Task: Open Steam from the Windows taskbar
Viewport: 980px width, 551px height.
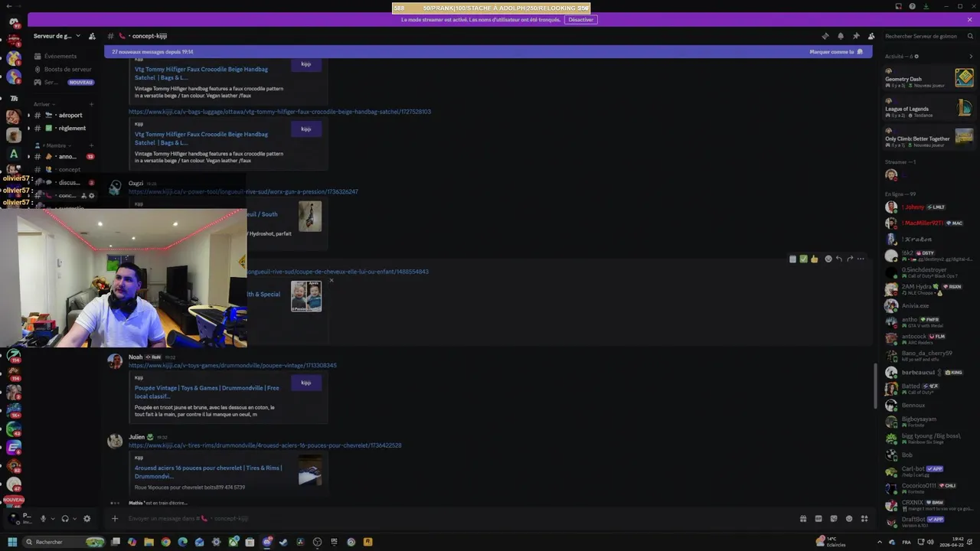Action: coord(283,542)
